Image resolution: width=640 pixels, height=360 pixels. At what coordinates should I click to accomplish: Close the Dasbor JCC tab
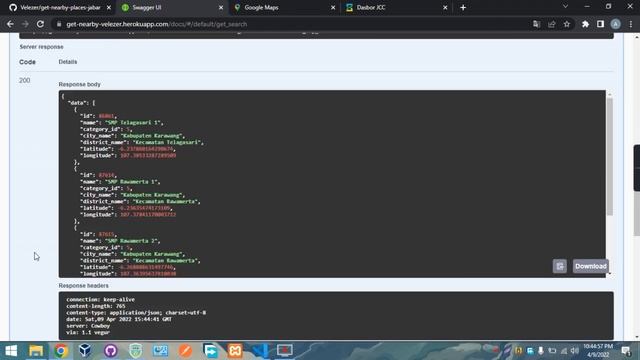pos(445,7)
